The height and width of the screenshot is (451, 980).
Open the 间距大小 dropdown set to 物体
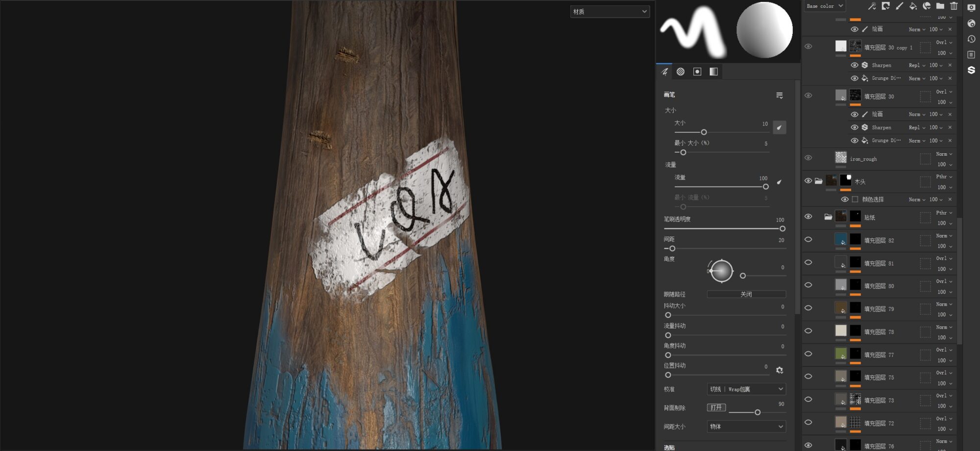[x=746, y=427]
